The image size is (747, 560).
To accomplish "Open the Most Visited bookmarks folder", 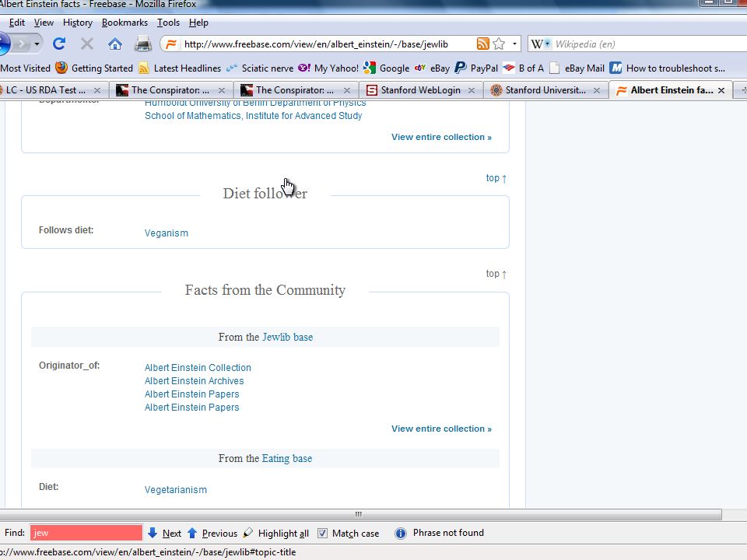I will click(25, 68).
